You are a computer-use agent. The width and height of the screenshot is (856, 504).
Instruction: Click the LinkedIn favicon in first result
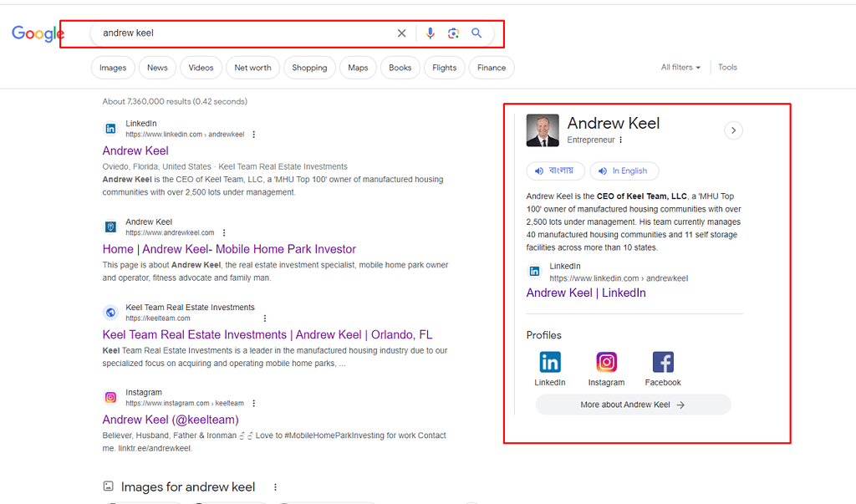click(x=111, y=129)
